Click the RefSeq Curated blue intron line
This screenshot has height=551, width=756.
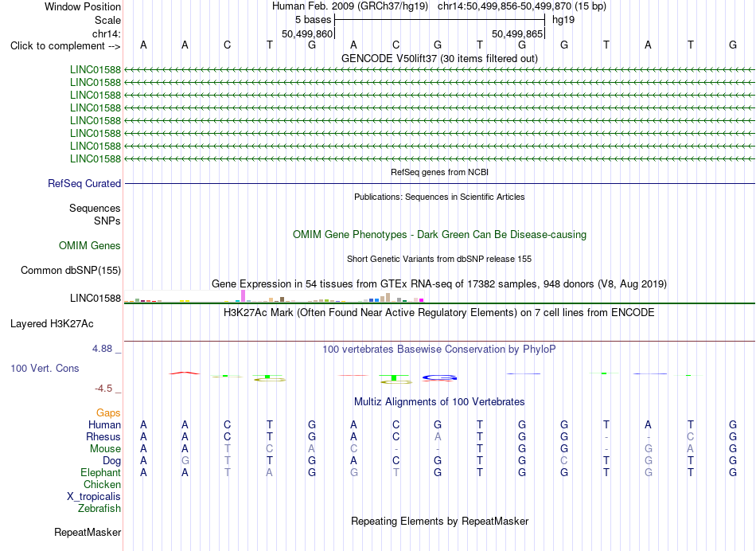[439, 183]
